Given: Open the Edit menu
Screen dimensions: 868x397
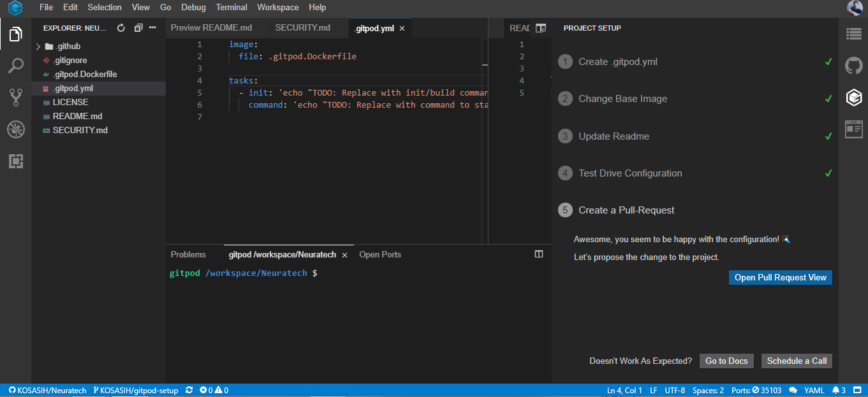Looking at the screenshot, I should (70, 8).
